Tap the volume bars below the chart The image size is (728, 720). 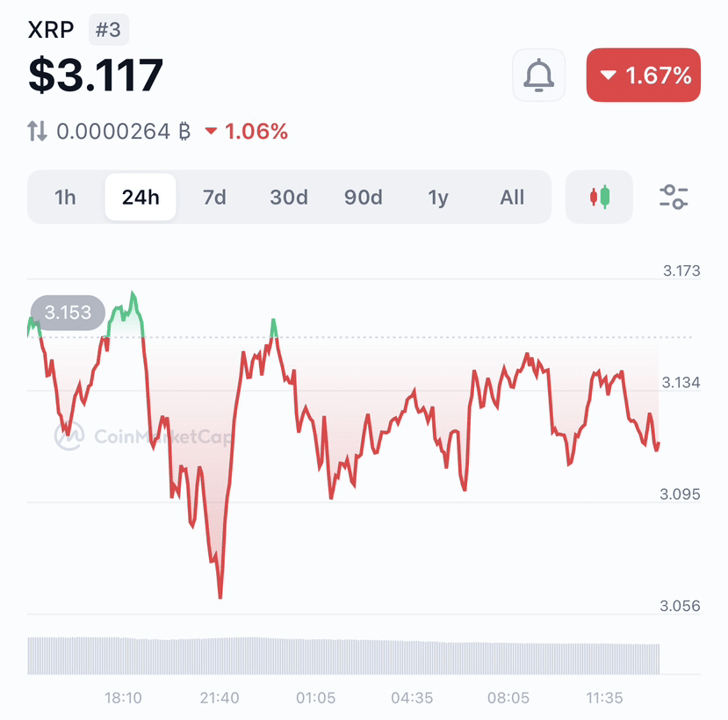[343, 656]
